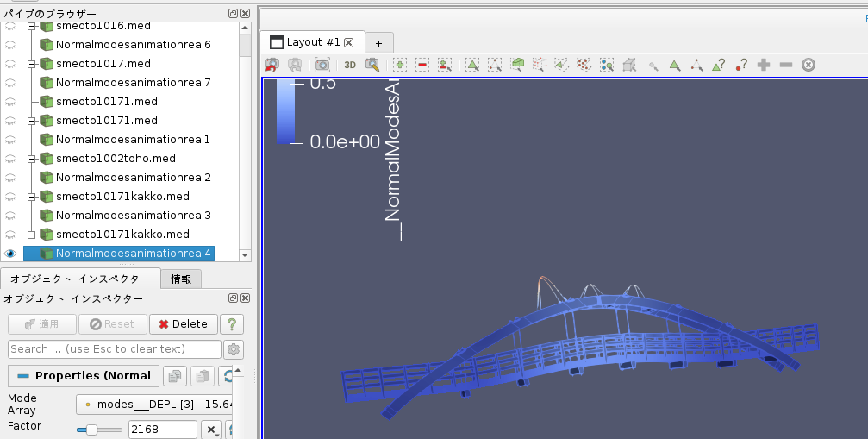Open the Mode Array dropdown
Screen dimensions: 868x439
point(155,405)
